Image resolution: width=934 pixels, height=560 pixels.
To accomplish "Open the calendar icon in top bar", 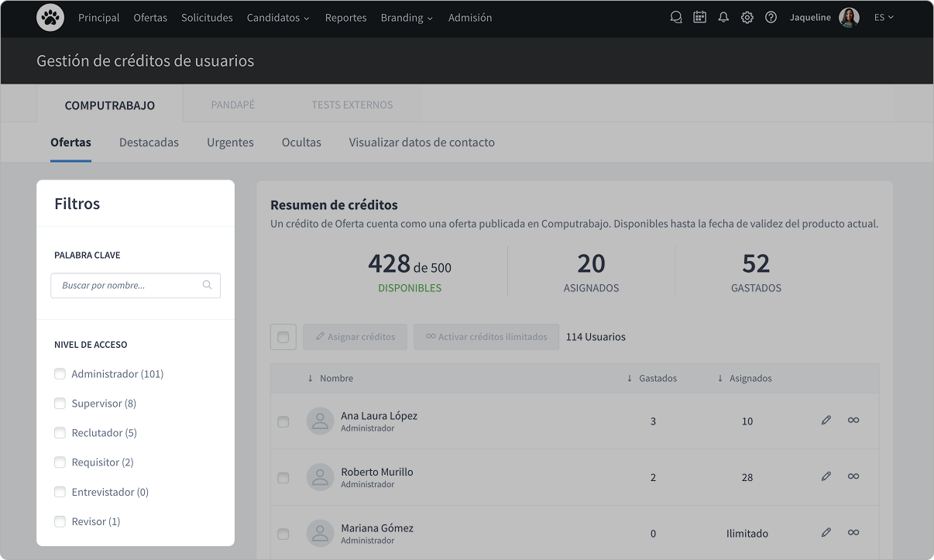I will (699, 16).
